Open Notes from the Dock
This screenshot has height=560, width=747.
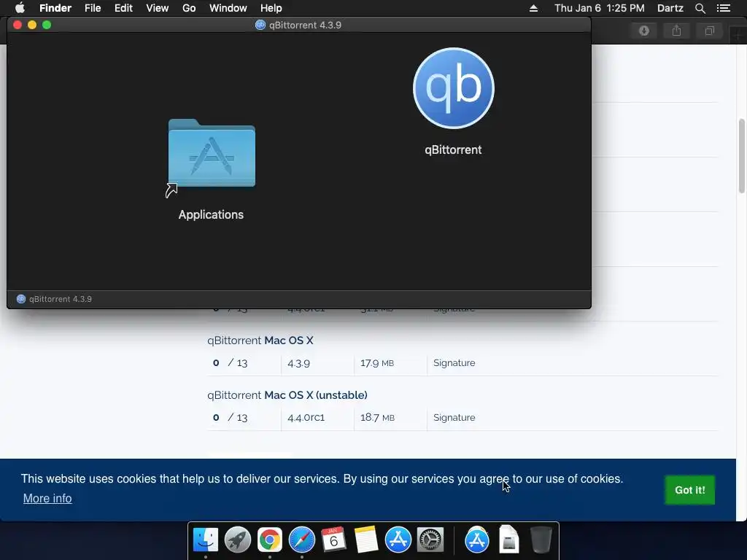coord(366,540)
